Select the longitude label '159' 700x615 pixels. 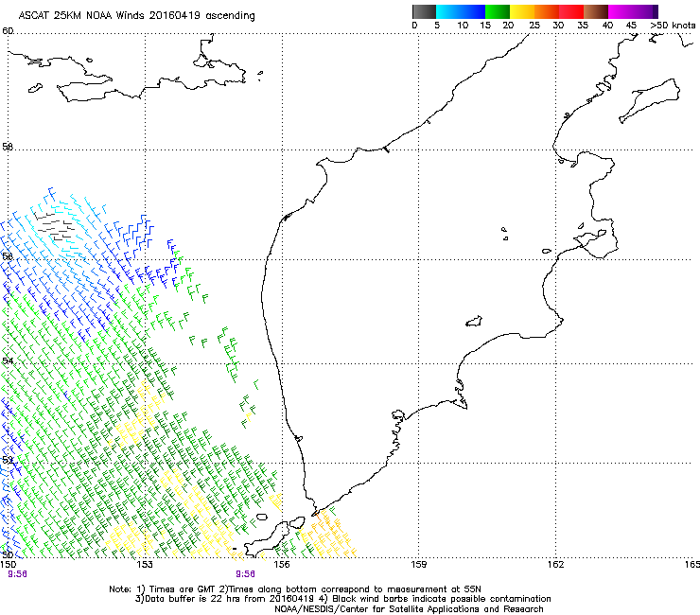418,565
